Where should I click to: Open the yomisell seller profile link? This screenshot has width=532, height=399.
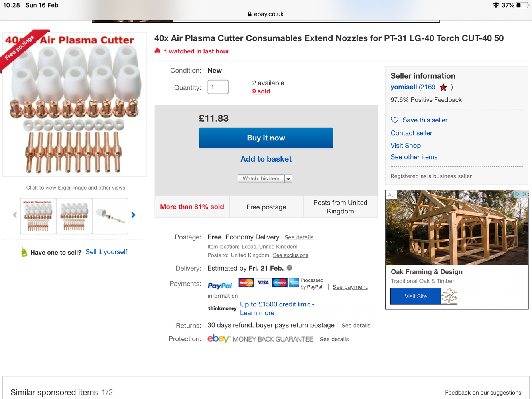pos(404,87)
